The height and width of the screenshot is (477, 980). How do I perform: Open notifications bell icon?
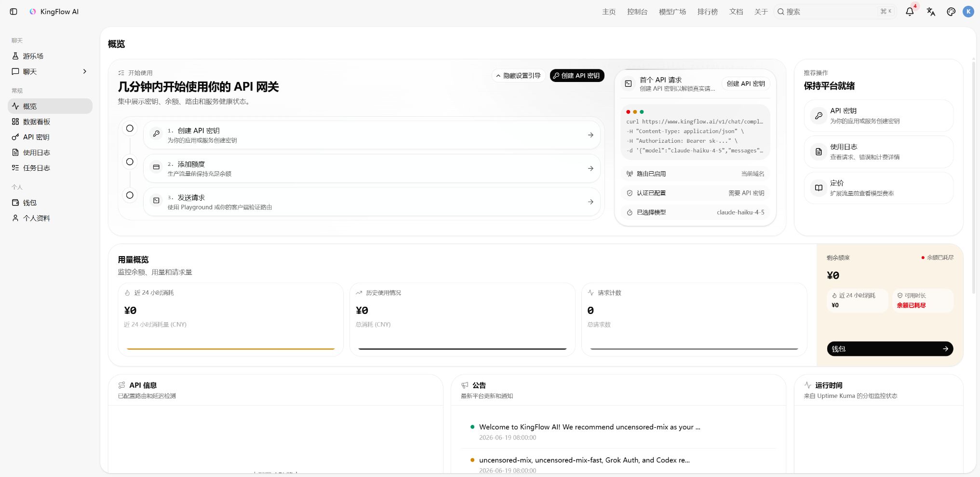[x=910, y=12]
